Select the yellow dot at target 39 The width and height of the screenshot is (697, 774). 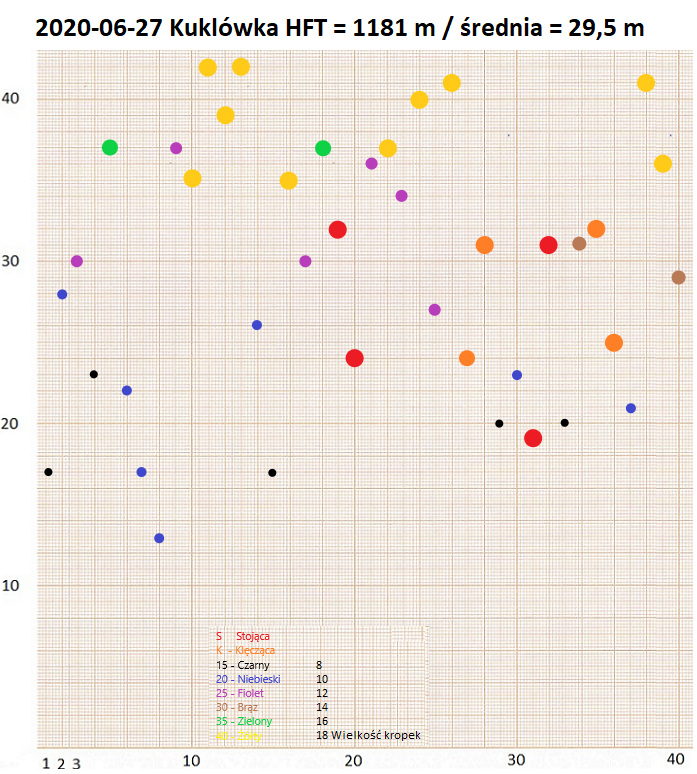tap(663, 163)
